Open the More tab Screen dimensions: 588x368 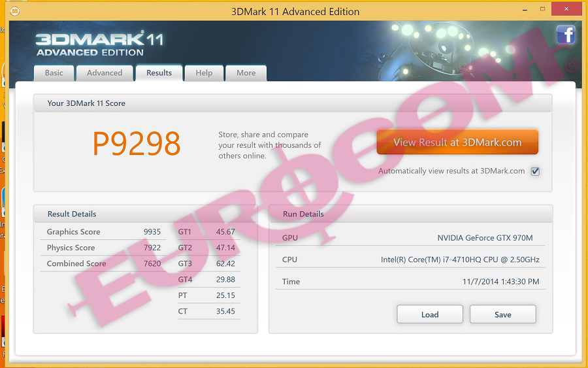[246, 73]
